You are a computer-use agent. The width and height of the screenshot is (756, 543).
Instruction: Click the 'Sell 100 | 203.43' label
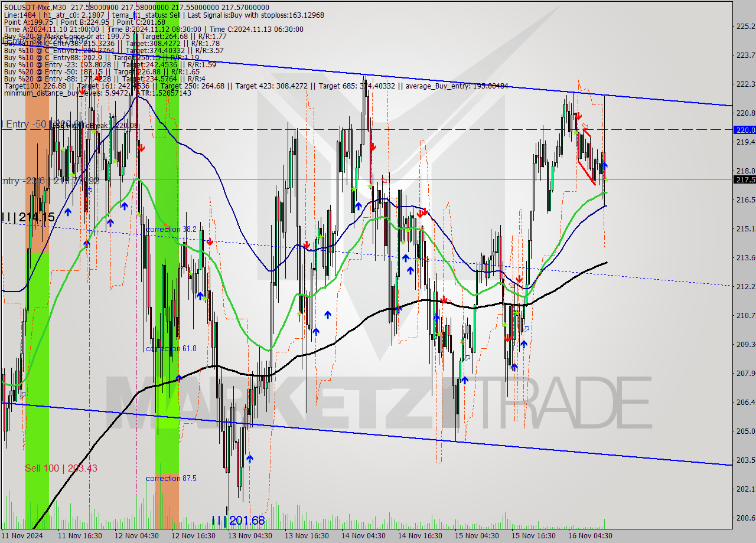click(x=61, y=468)
